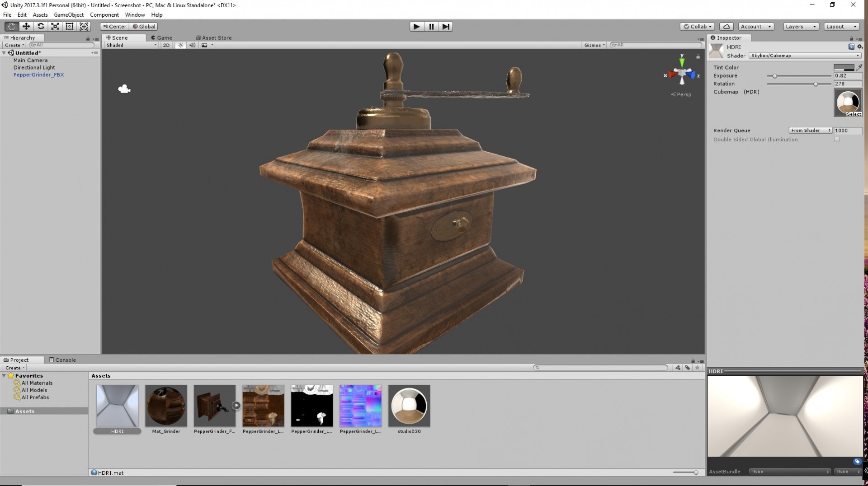
Task: Collapse the Favorites tree
Action: click(x=4, y=376)
